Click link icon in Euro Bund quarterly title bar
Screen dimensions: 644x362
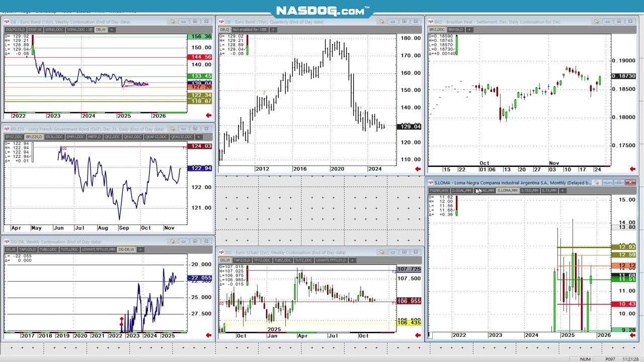[381, 22]
